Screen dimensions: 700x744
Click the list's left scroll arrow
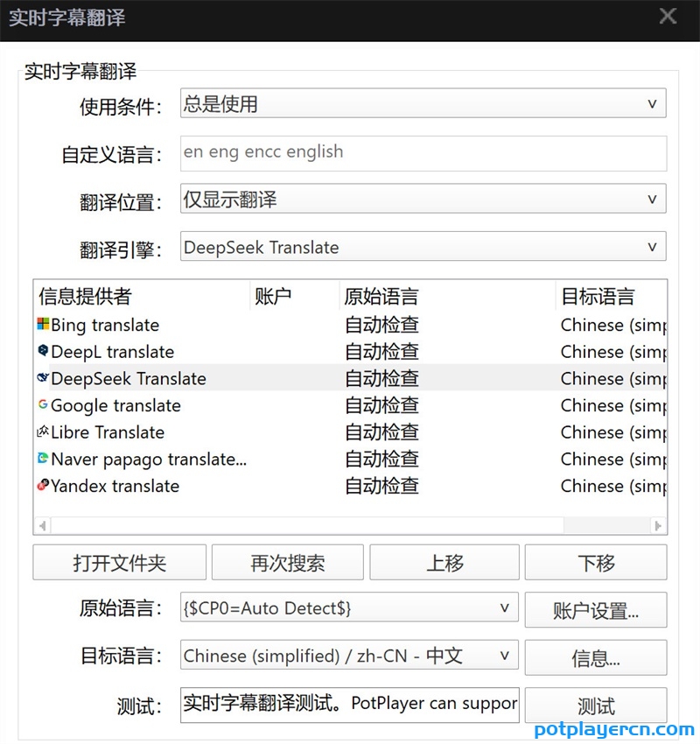tap(43, 526)
